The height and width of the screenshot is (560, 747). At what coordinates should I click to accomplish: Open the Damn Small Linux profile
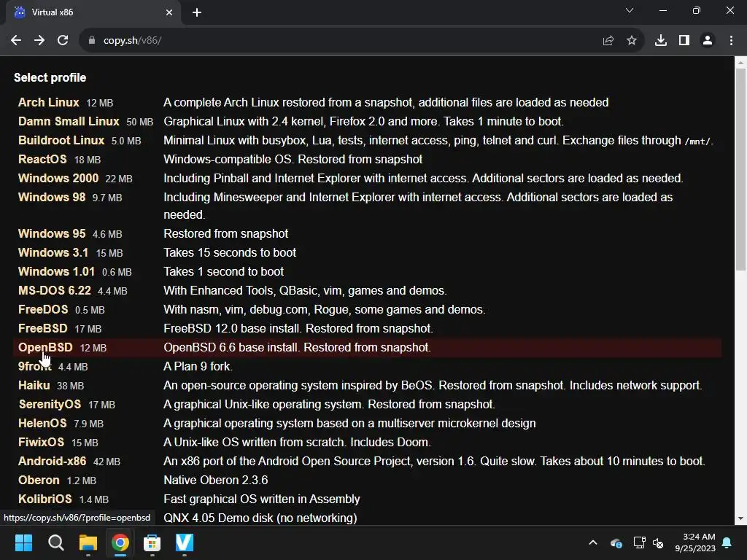[69, 122]
